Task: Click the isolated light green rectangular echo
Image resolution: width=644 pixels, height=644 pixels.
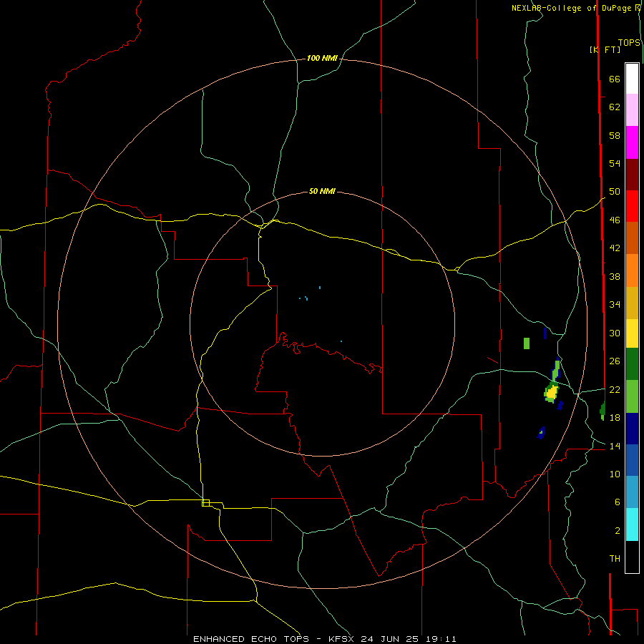Action: pos(527,343)
